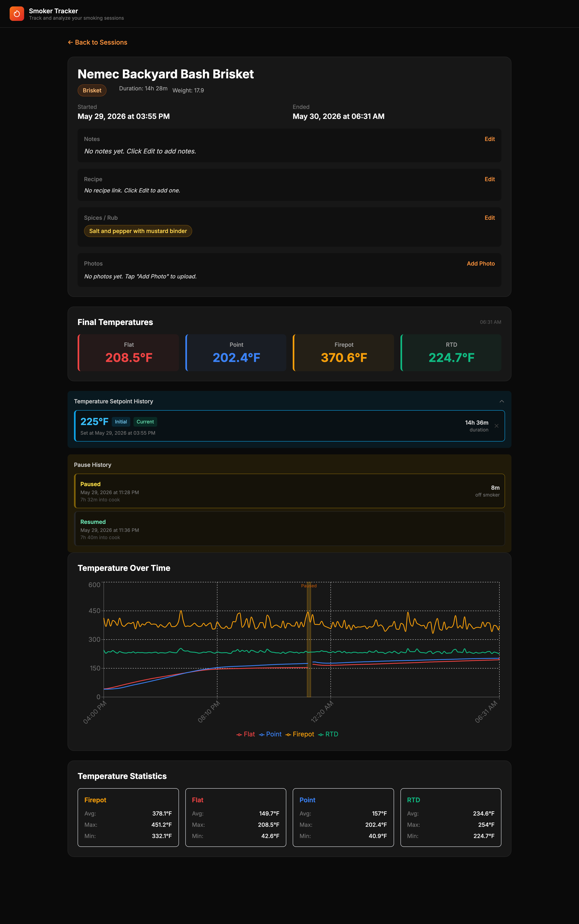Click the Firepot Max 451.2°F value
Screen dimensions: 579x924
[161, 825]
